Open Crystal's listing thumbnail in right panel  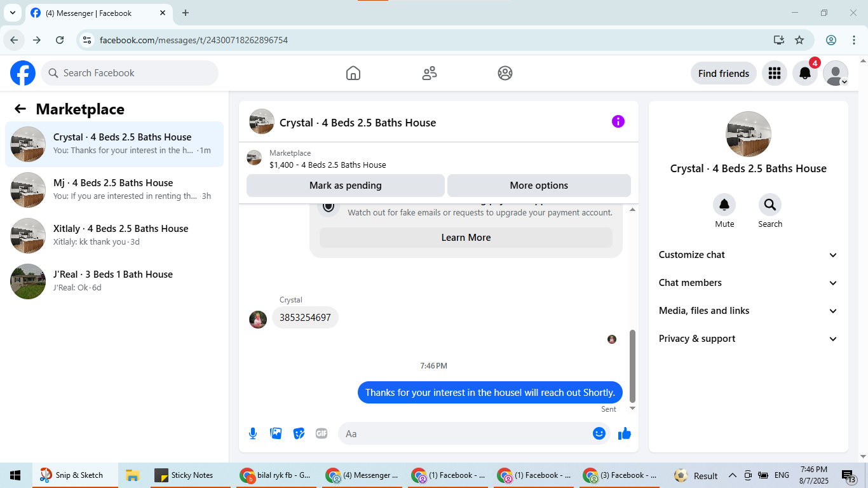click(749, 134)
